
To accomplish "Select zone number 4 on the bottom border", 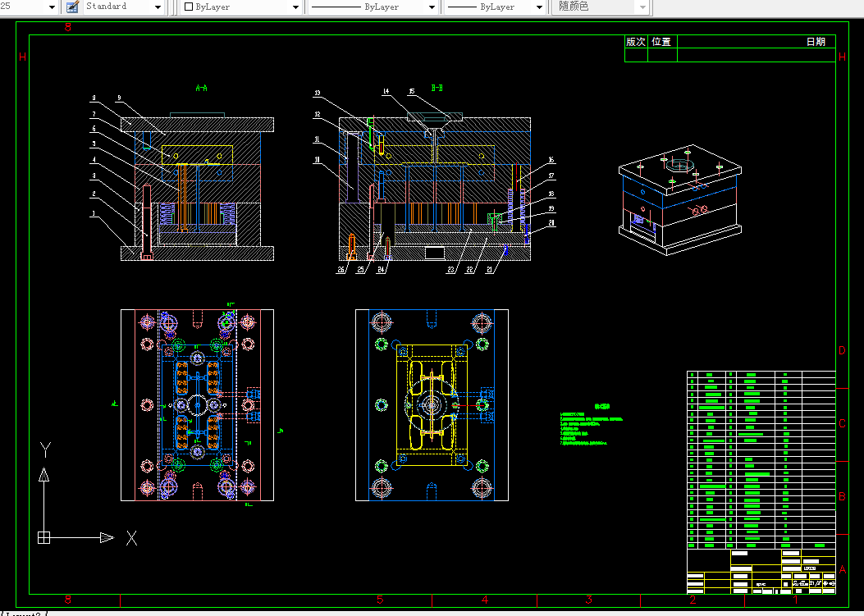I will coord(485,600).
